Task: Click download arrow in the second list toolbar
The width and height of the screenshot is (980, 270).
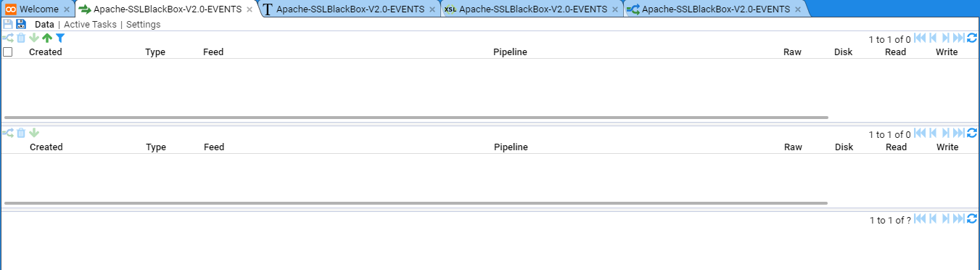Action: tap(34, 133)
